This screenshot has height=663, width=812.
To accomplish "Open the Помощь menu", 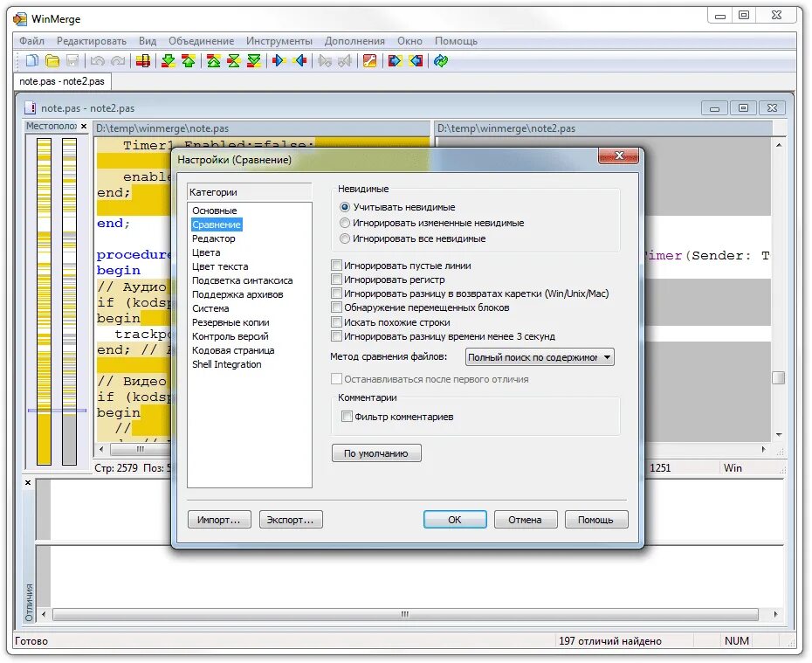I will pos(456,41).
